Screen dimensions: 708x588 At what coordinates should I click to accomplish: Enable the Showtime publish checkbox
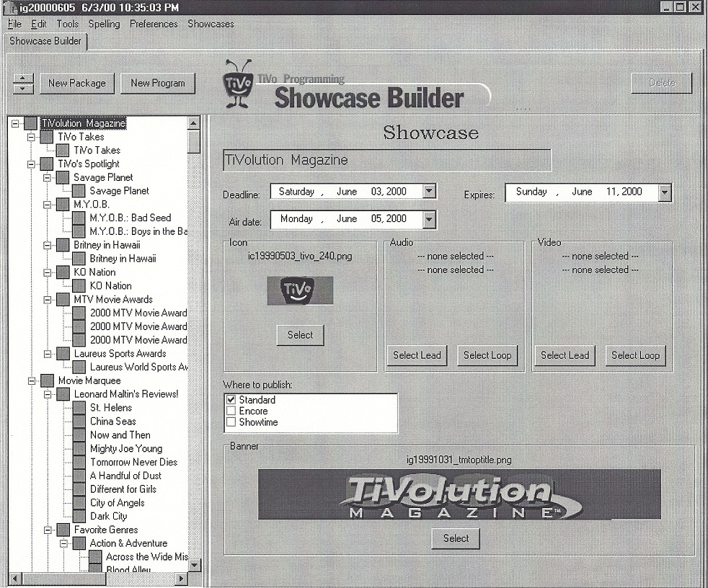[231, 422]
